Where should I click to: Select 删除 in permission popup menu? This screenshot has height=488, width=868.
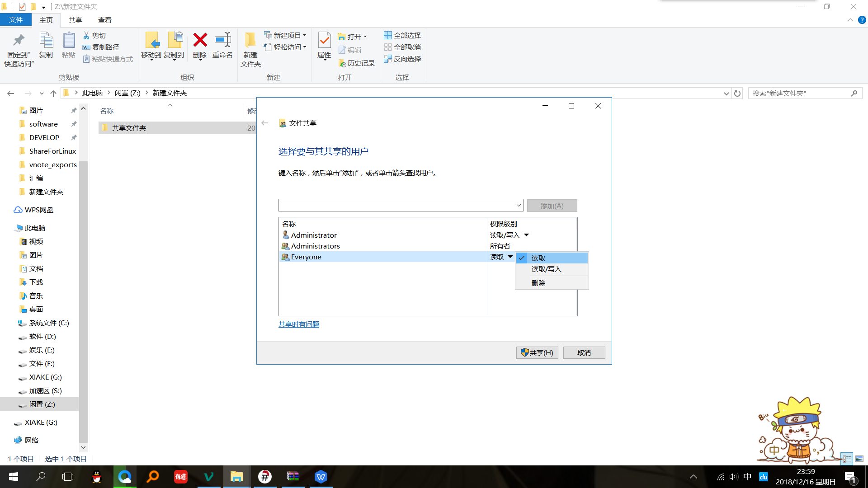pyautogui.click(x=538, y=283)
